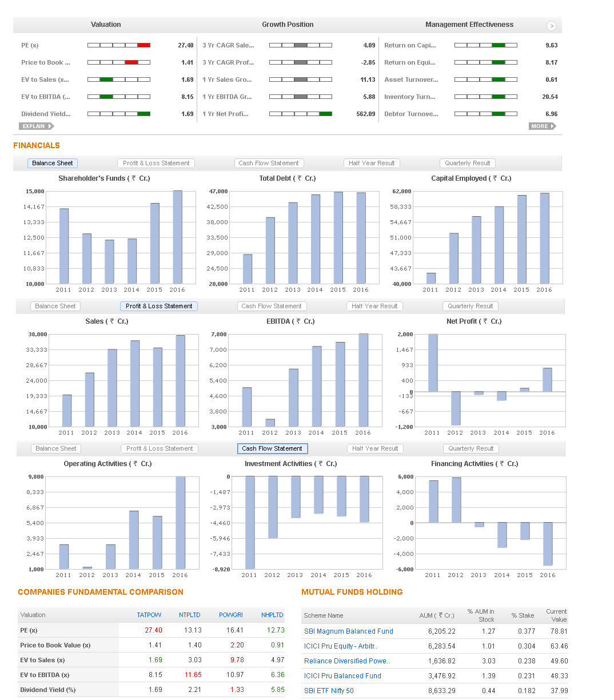Click the POWGRI comparison column
Viewport: 614px width, 700px height.
230,615
